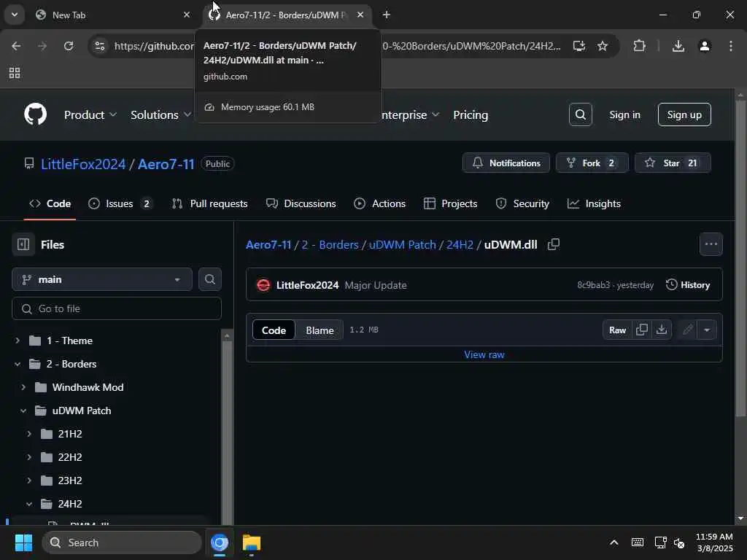Copy file path icon next to uDWM.dll
Image resolution: width=747 pixels, height=560 pixels.
[x=553, y=244]
